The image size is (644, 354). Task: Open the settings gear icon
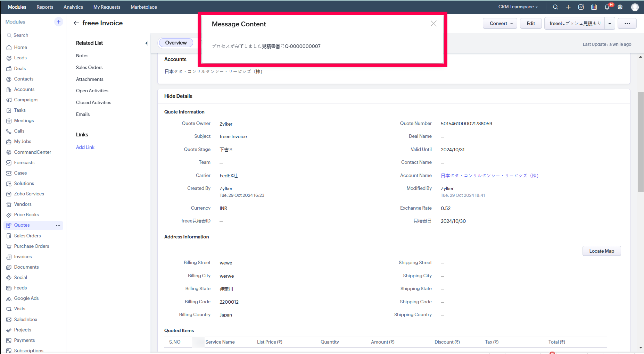(620, 7)
